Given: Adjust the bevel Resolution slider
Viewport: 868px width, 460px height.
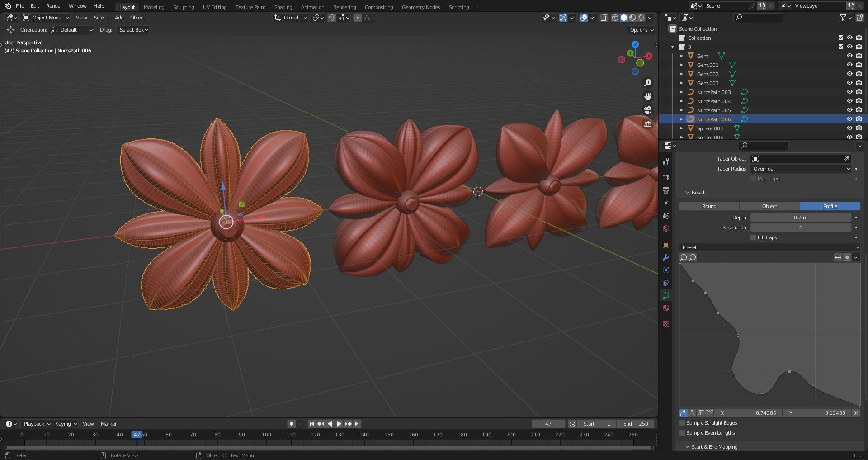Looking at the screenshot, I should tap(801, 228).
